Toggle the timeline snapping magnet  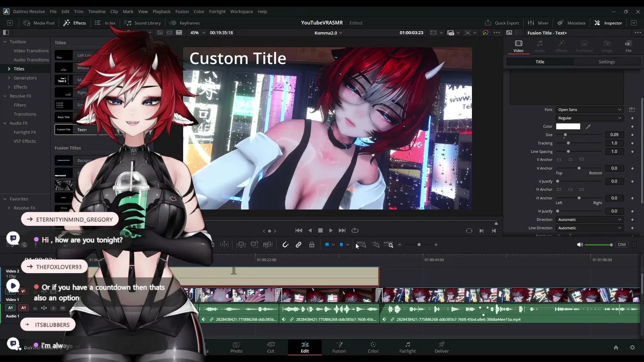pyautogui.click(x=285, y=245)
